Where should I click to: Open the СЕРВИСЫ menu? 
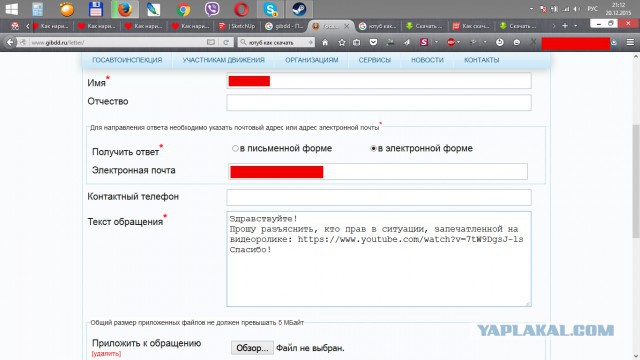[375, 60]
